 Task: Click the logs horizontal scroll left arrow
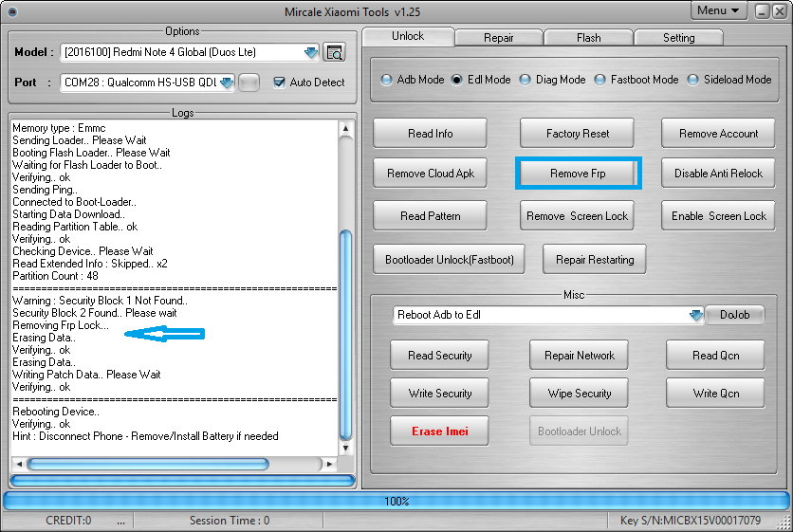tap(19, 464)
